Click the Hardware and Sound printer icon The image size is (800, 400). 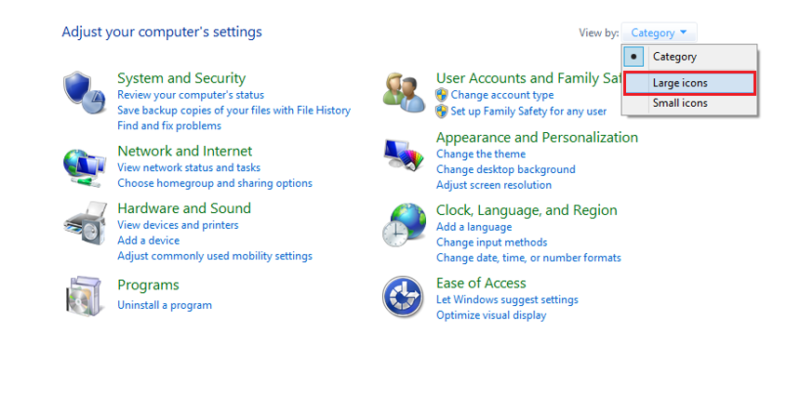coord(84,224)
